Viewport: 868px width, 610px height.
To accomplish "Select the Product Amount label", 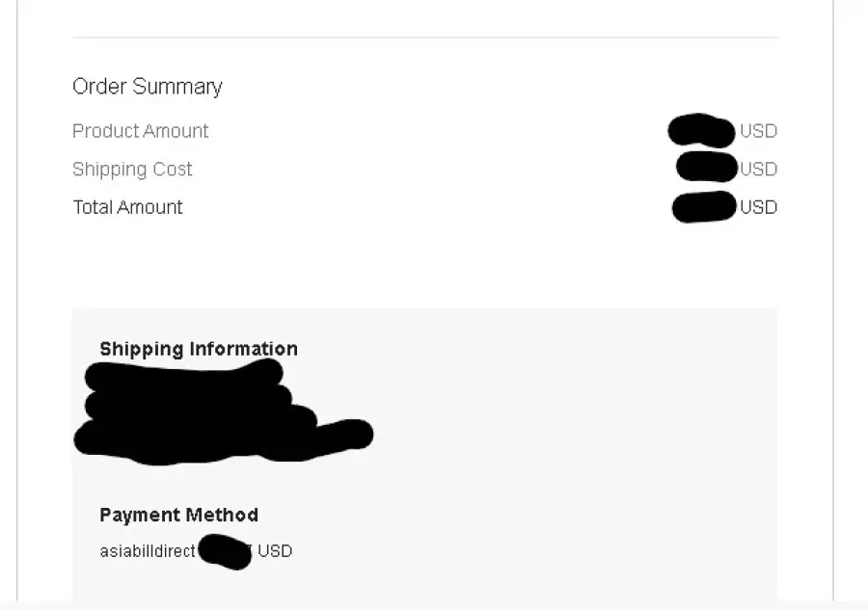I will coord(141,131).
